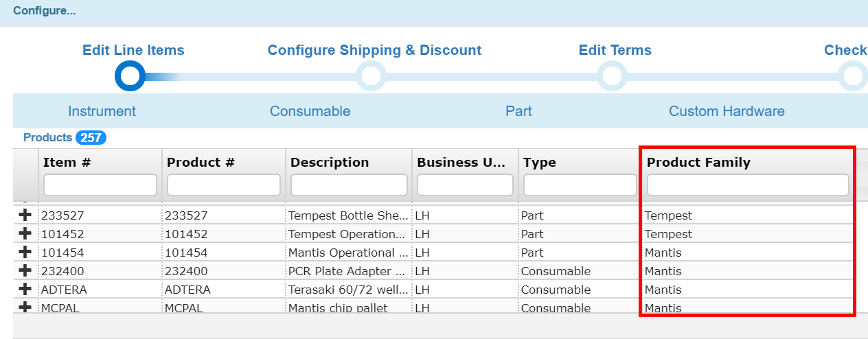
Task: Click plus icon beside item 101454
Action: pos(25,252)
